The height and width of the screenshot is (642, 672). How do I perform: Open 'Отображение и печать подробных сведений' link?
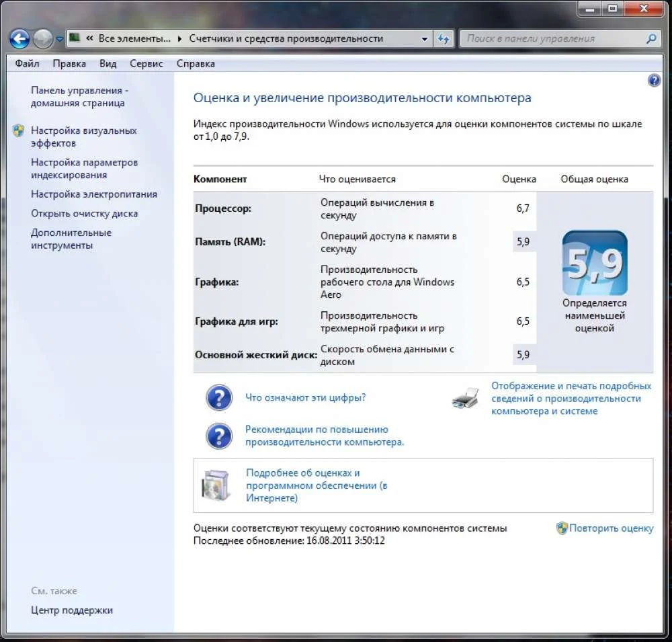click(x=571, y=399)
